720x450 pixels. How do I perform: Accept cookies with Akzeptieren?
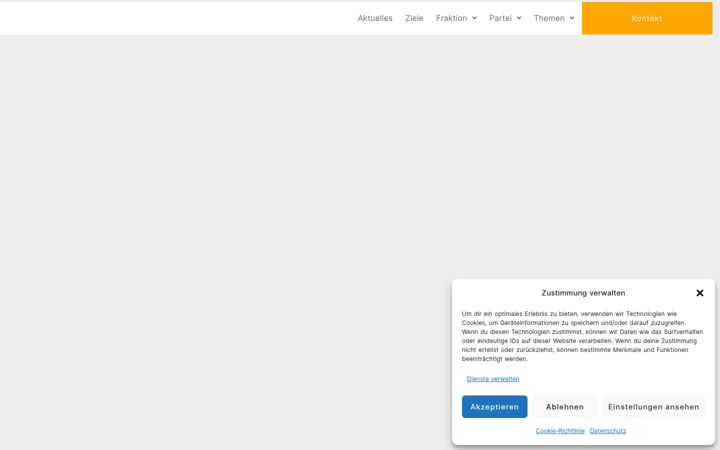click(494, 407)
